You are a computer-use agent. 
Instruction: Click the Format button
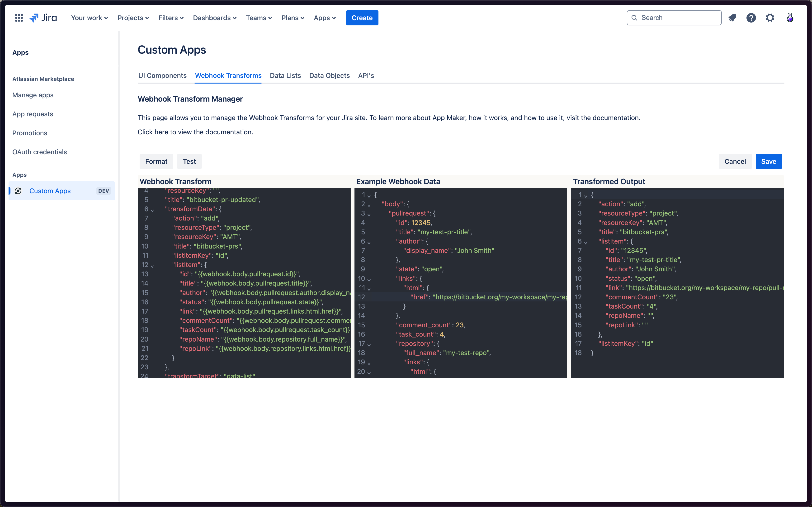click(x=156, y=161)
